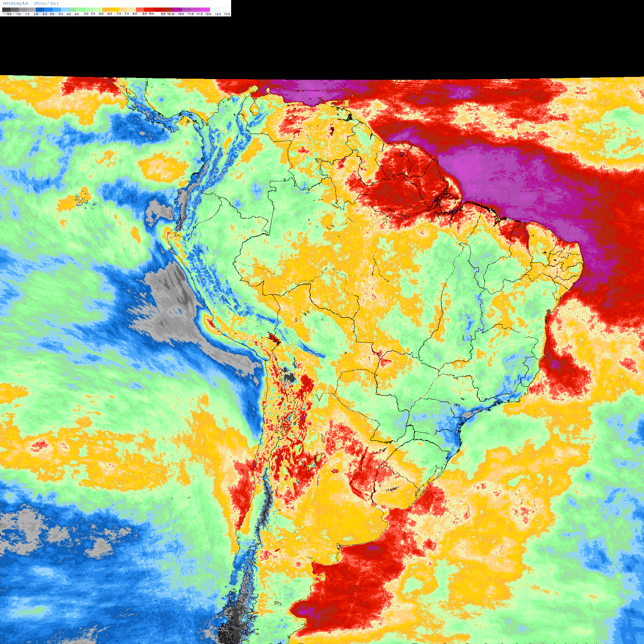Click the '(Horas / dia)' unit label

tap(46, 3)
